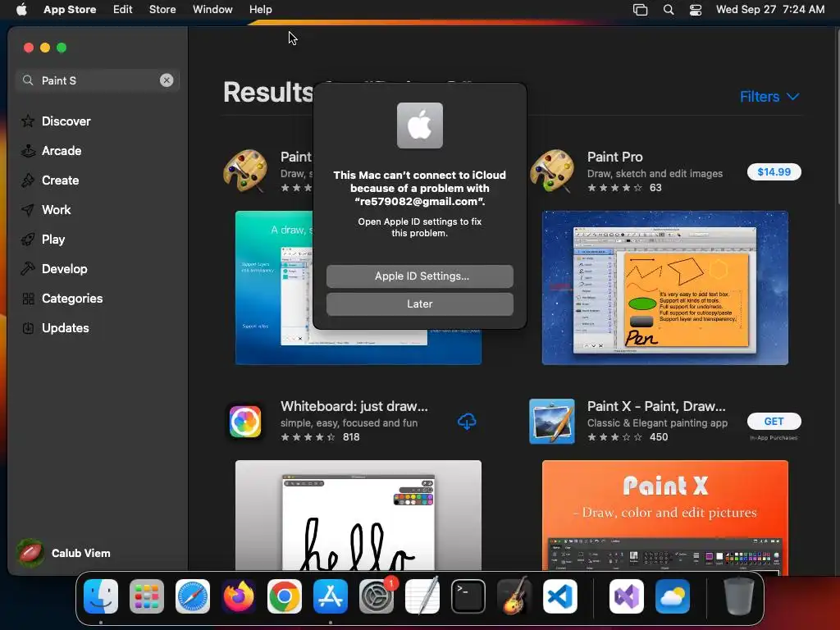The width and height of the screenshot is (840, 630).
Task: Launch Safari from the Dock
Action: click(192, 596)
